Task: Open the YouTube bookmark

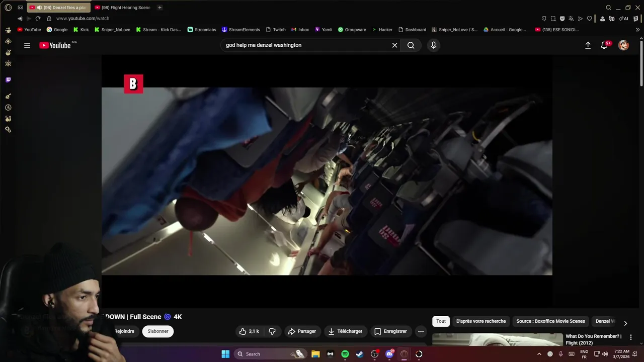Action: click(x=29, y=30)
